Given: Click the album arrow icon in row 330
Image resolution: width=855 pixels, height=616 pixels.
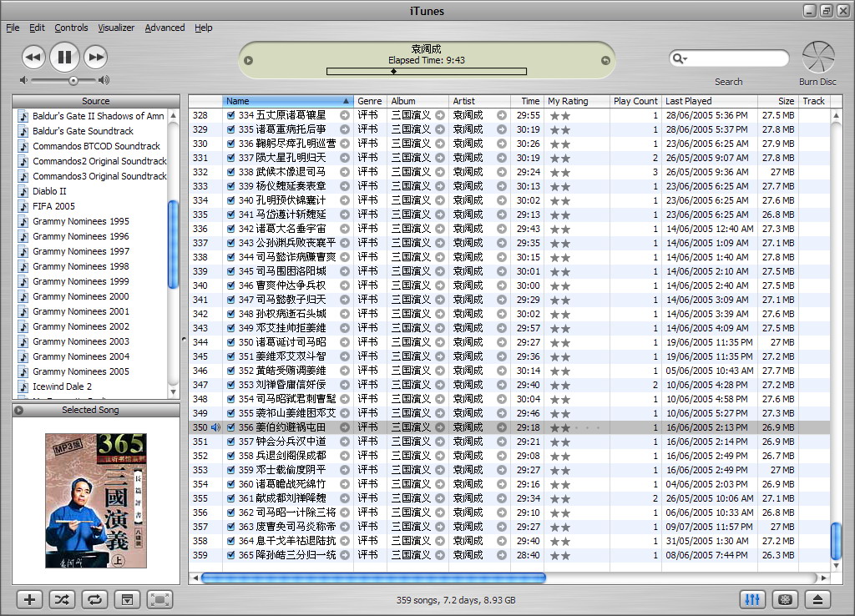Looking at the screenshot, I should pos(440,144).
